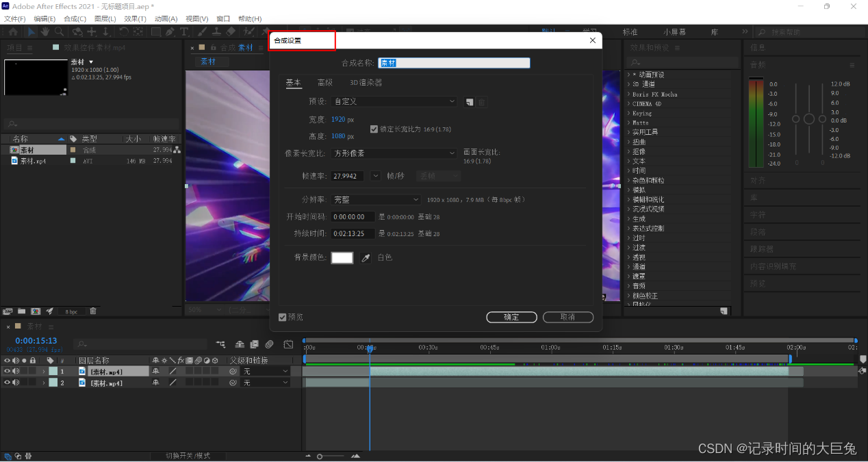Select the Roto Brush tool
The height and width of the screenshot is (462, 868).
click(248, 31)
